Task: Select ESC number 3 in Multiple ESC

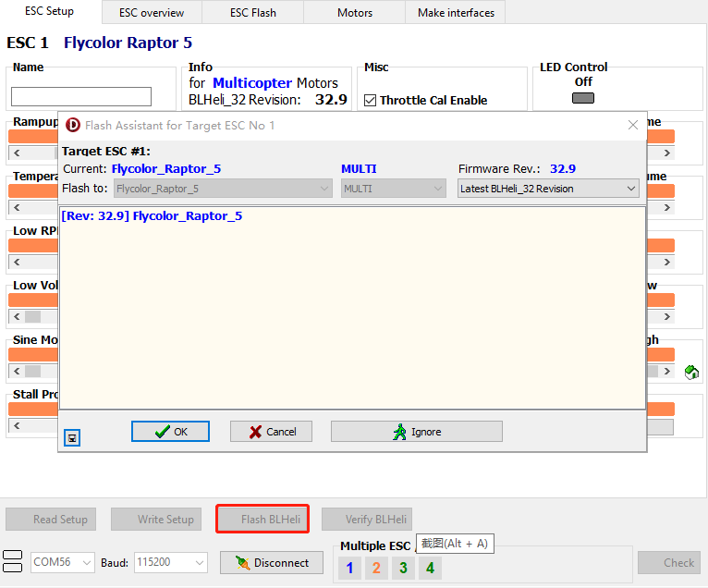Action: coord(403,568)
